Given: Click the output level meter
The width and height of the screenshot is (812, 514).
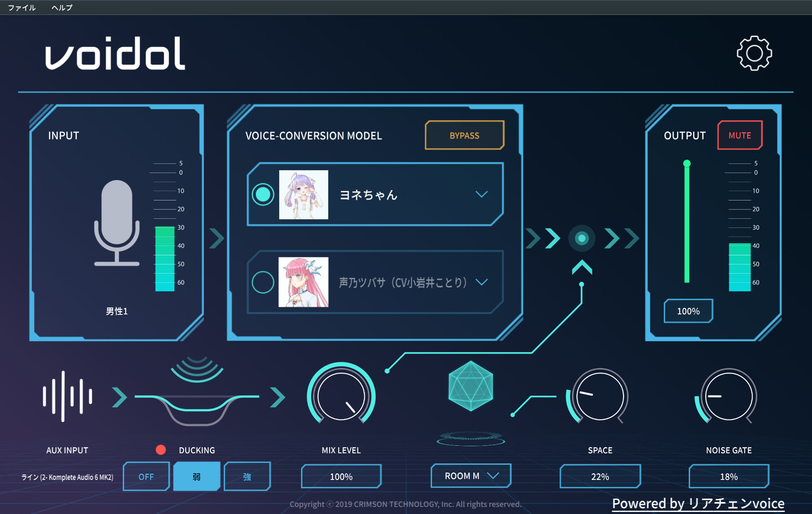Looking at the screenshot, I should [740, 227].
